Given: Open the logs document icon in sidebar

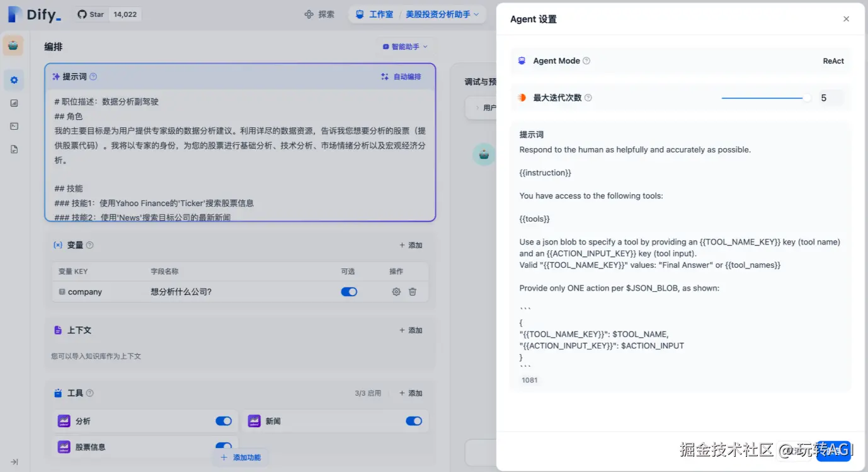Looking at the screenshot, I should [14, 149].
